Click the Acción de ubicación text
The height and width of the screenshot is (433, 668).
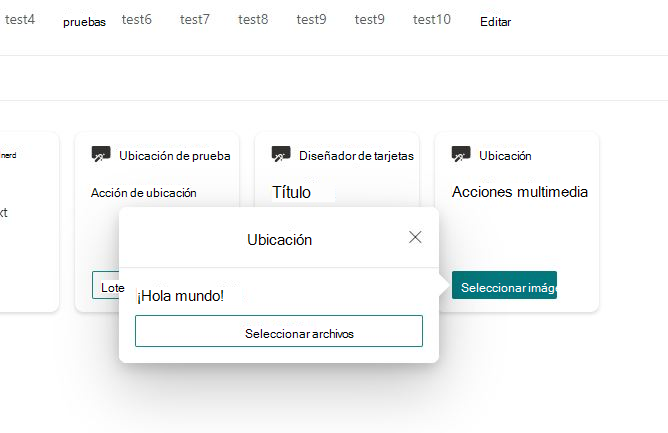[144, 193]
